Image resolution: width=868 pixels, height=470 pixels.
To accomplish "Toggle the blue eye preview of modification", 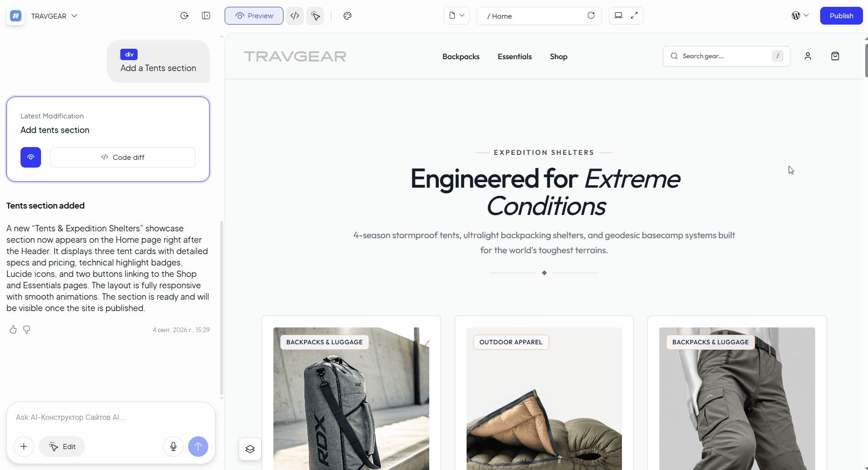I will [31, 157].
